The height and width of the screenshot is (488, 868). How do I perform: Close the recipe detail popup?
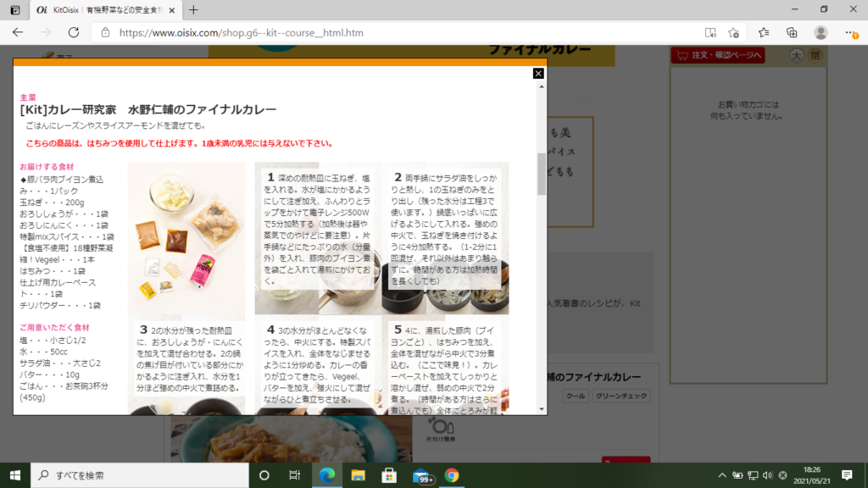(x=538, y=74)
